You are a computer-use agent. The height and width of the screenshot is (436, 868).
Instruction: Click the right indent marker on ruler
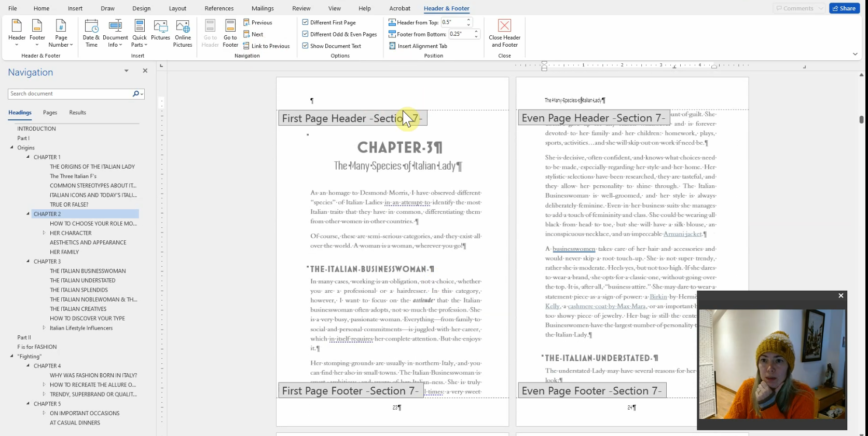(714, 66)
